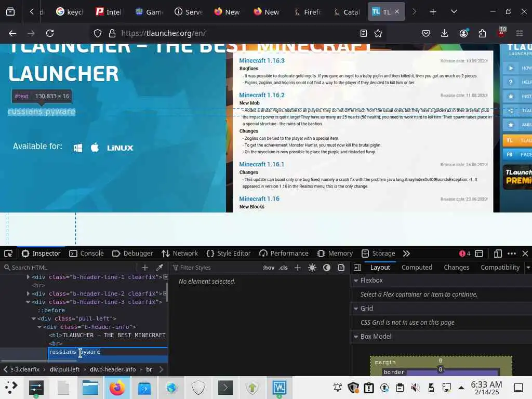Expand the b-header-line-1 div node
Screen dimensions: 532x399
(28, 277)
